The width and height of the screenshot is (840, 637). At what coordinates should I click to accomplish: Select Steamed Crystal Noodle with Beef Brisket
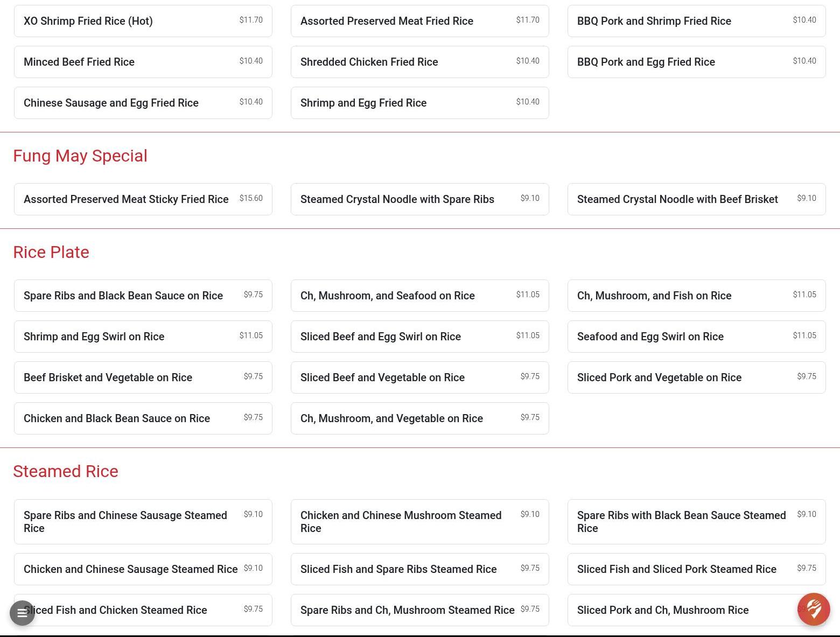click(x=696, y=199)
